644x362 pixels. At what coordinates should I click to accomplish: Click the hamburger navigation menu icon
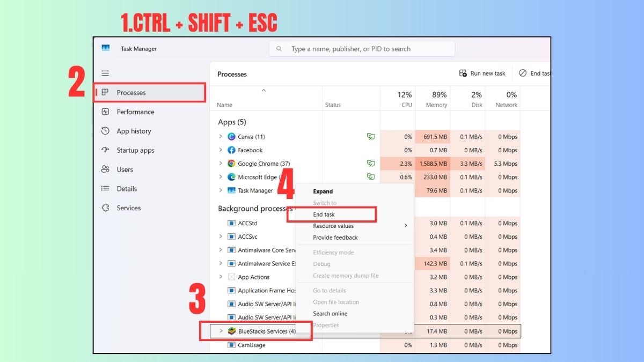click(x=105, y=73)
